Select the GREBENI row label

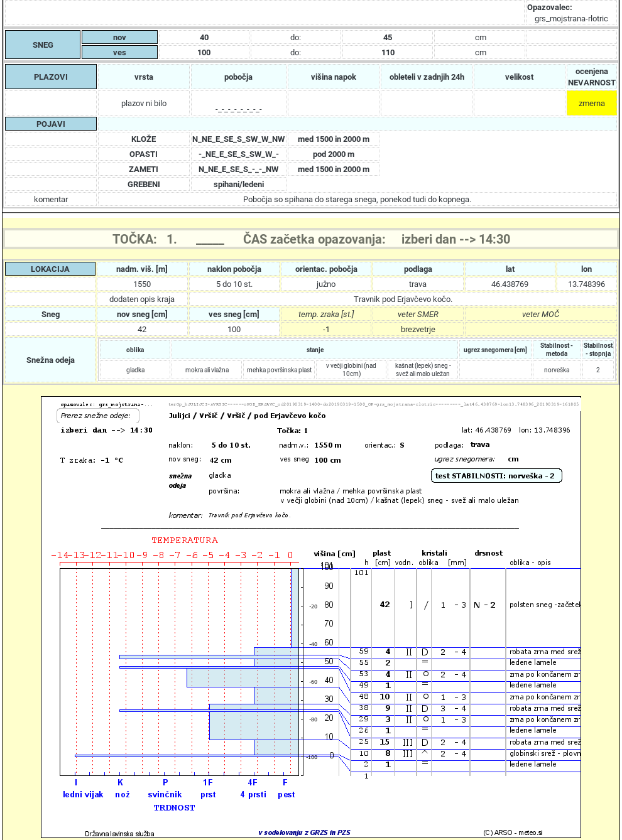(x=144, y=185)
